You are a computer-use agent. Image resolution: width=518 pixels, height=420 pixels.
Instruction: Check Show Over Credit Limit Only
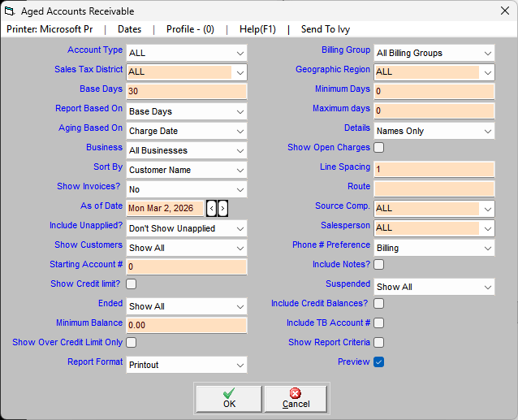(132, 343)
